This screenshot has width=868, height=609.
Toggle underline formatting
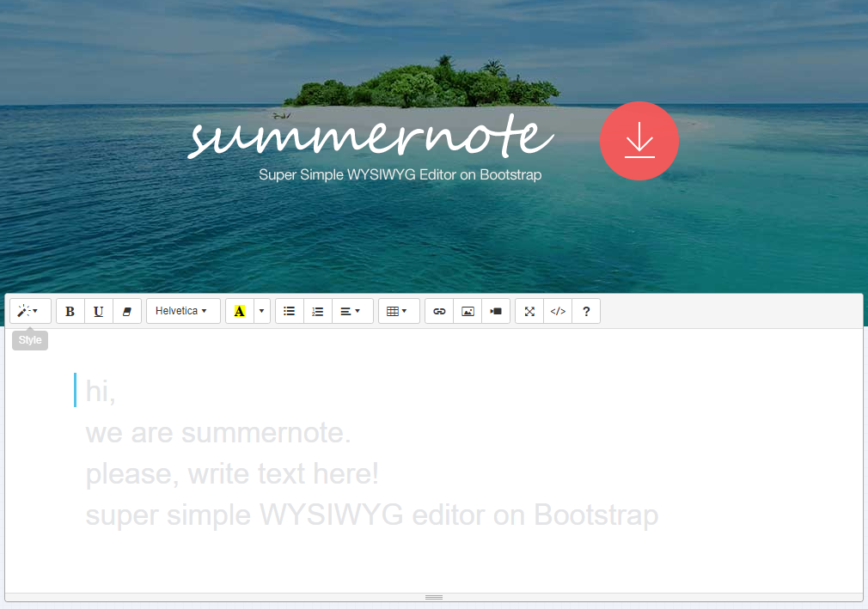tap(99, 311)
